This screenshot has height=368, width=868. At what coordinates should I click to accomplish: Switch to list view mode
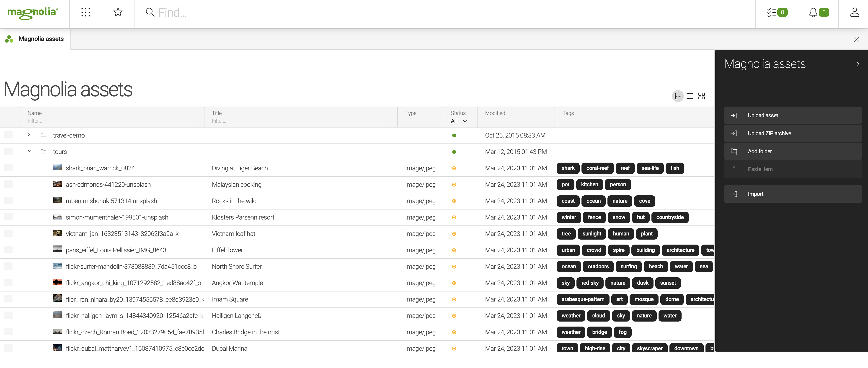tap(690, 96)
